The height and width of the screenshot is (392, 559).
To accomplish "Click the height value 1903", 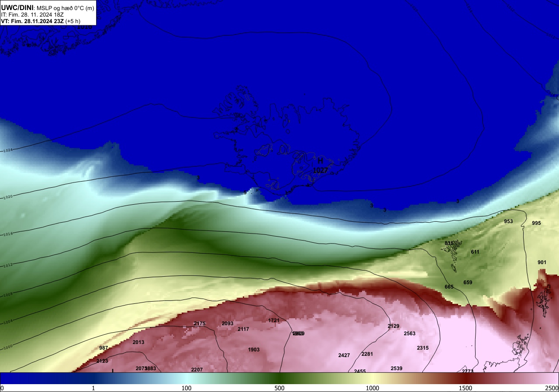I will click(x=254, y=350).
